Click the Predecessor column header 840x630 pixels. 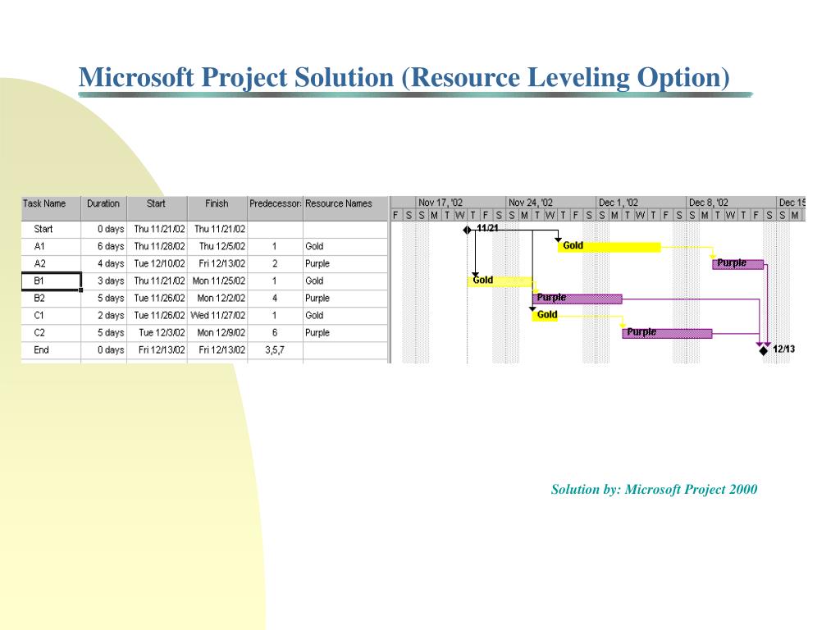tap(276, 208)
